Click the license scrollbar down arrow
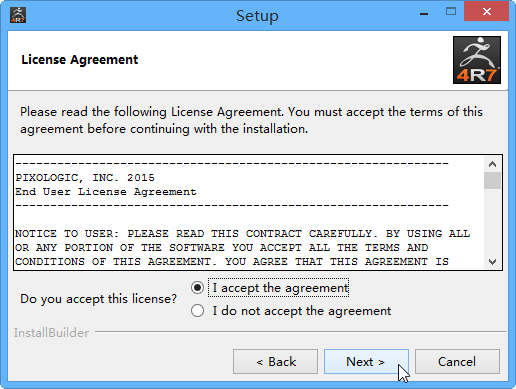This screenshot has height=389, width=516. 492,262
